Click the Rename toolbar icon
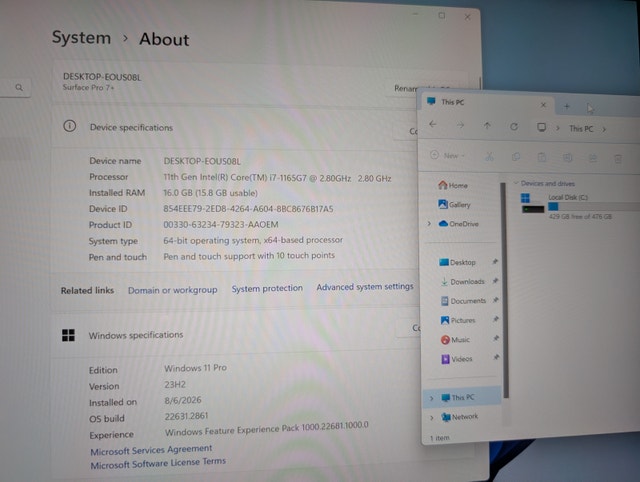This screenshot has width=640, height=482. pos(567,158)
